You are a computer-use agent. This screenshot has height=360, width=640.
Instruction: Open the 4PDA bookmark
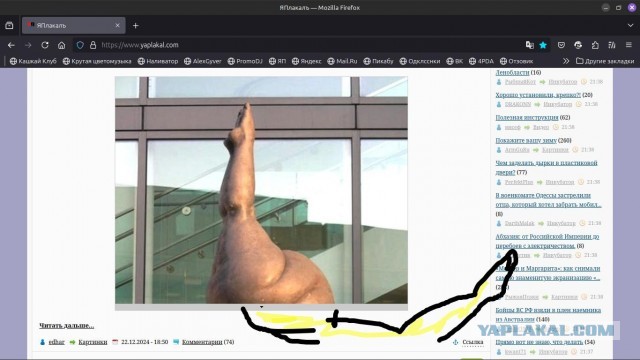point(481,61)
